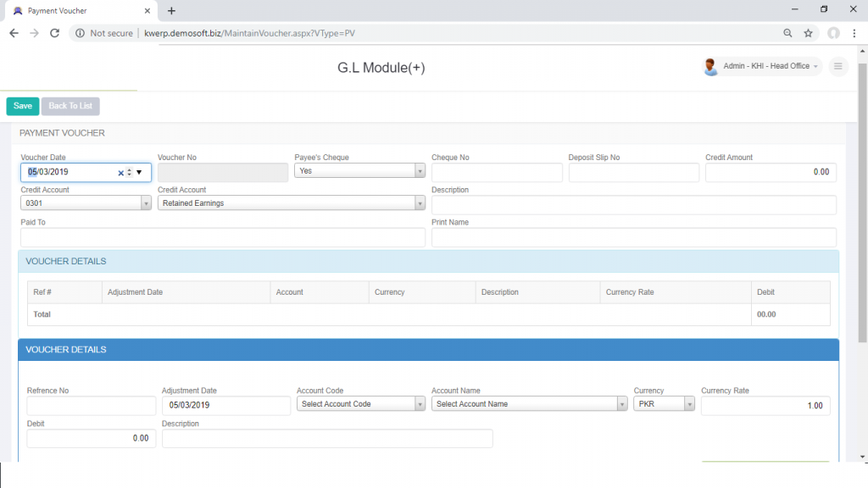Open the Select Account Code dropdown
The image size is (868, 488).
point(420,405)
